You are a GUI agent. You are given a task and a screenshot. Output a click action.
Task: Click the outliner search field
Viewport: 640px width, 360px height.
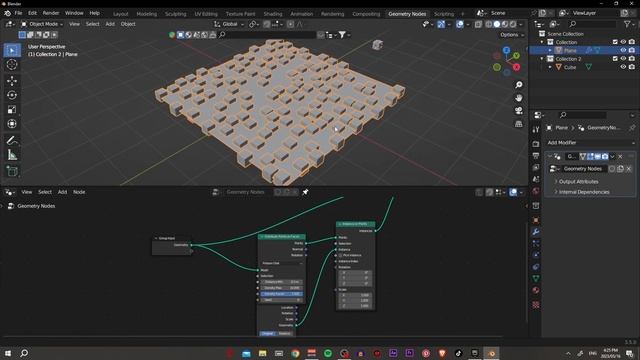(x=592, y=24)
